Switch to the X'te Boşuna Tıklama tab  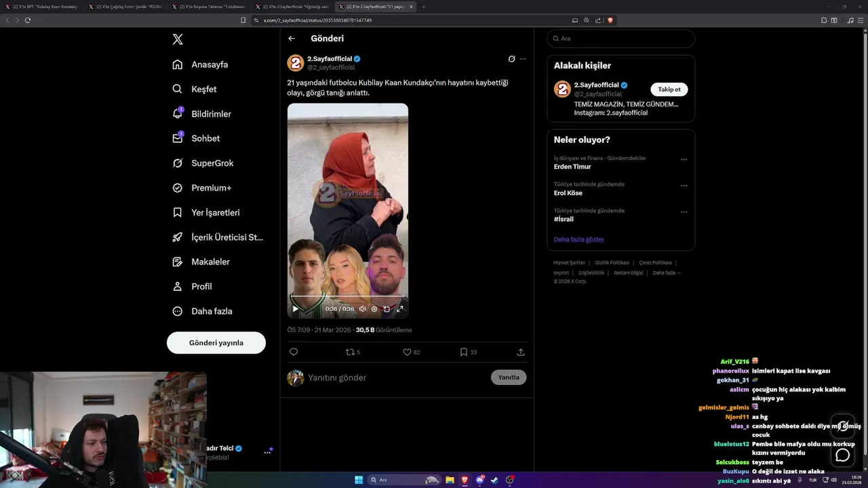pos(208,7)
